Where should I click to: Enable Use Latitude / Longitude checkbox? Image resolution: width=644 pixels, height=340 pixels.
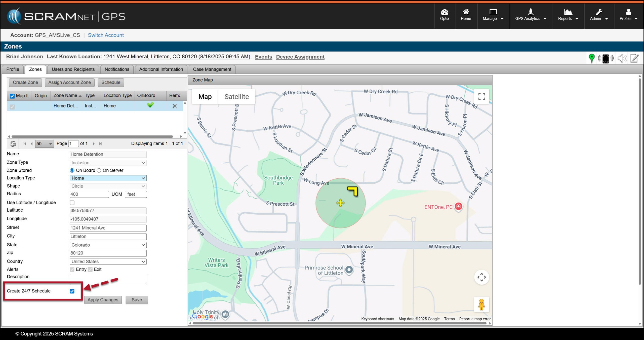pyautogui.click(x=72, y=203)
